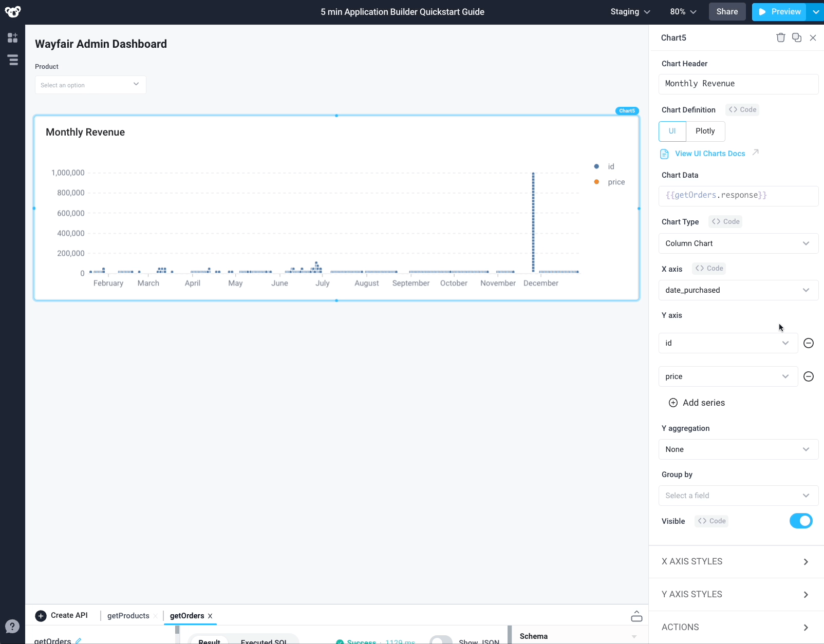Click the Share button
This screenshot has width=824, height=644.
pos(727,12)
